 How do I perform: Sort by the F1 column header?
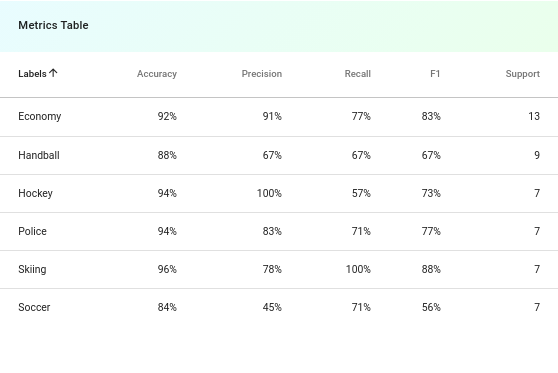click(x=435, y=74)
